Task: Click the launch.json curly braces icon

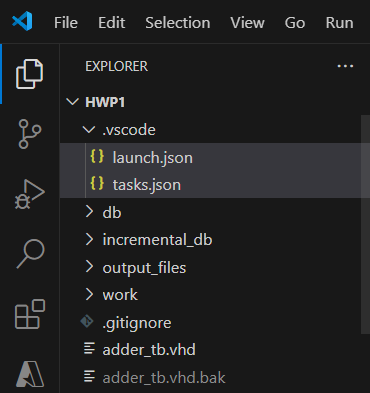Action: click(x=97, y=157)
